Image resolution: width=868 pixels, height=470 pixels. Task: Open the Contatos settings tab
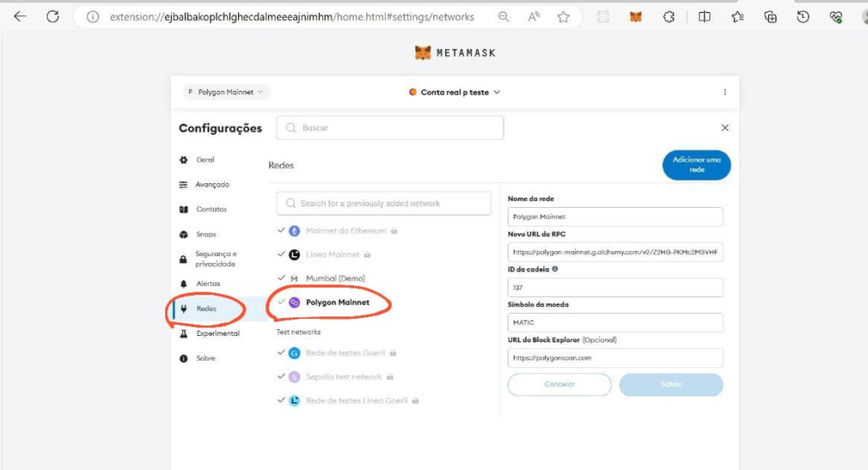tap(211, 210)
